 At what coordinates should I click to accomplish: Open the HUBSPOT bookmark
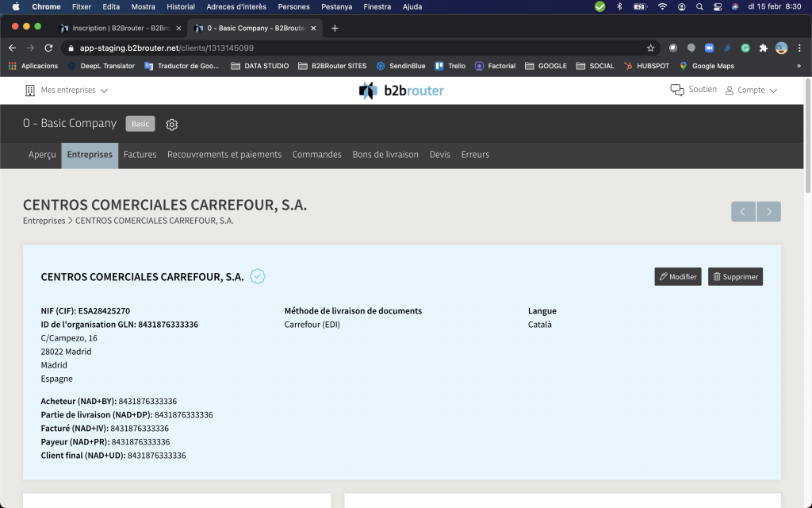coord(646,66)
